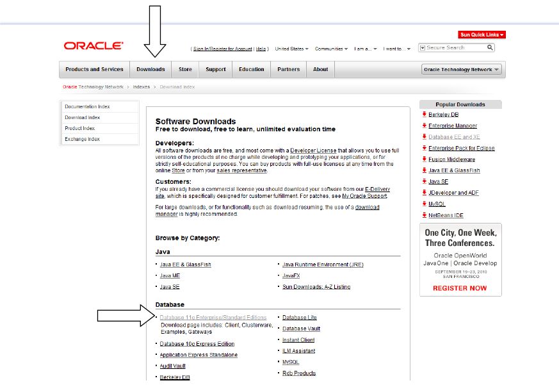
Task: Open the About menu item
Action: [321, 69]
